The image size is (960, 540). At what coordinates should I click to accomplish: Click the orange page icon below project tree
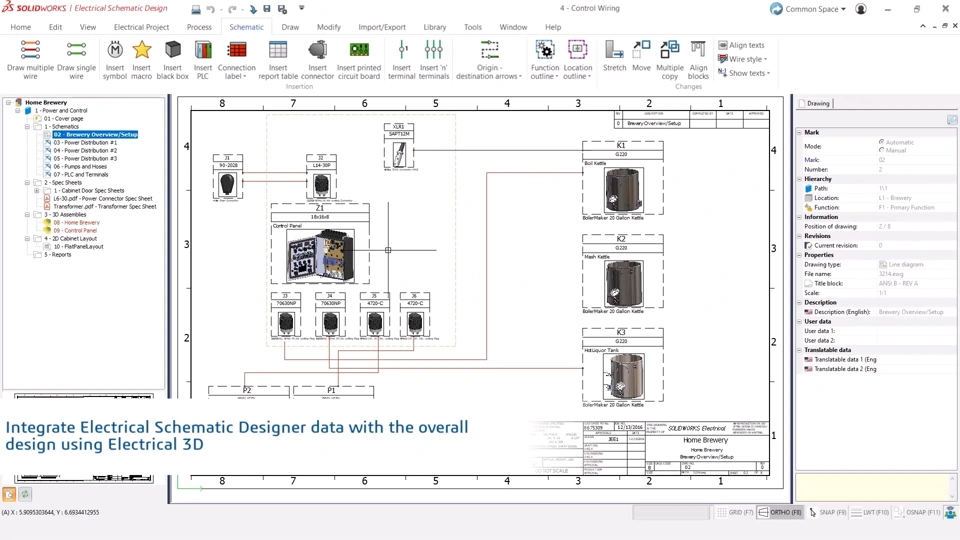(x=9, y=493)
